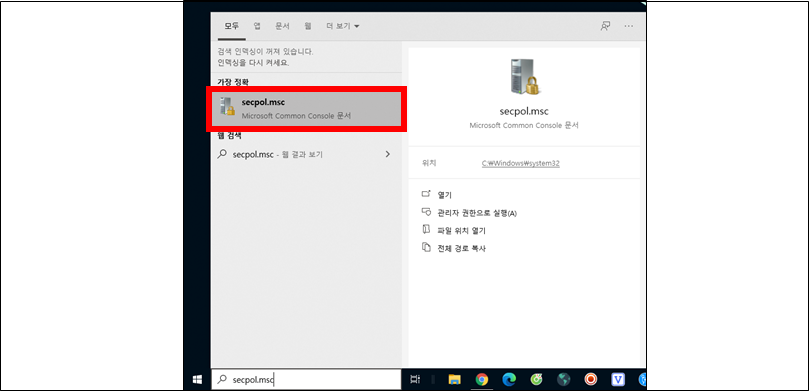Click into the secpol.msc search input
The height and width of the screenshot is (391, 809).
pyautogui.click(x=306, y=380)
